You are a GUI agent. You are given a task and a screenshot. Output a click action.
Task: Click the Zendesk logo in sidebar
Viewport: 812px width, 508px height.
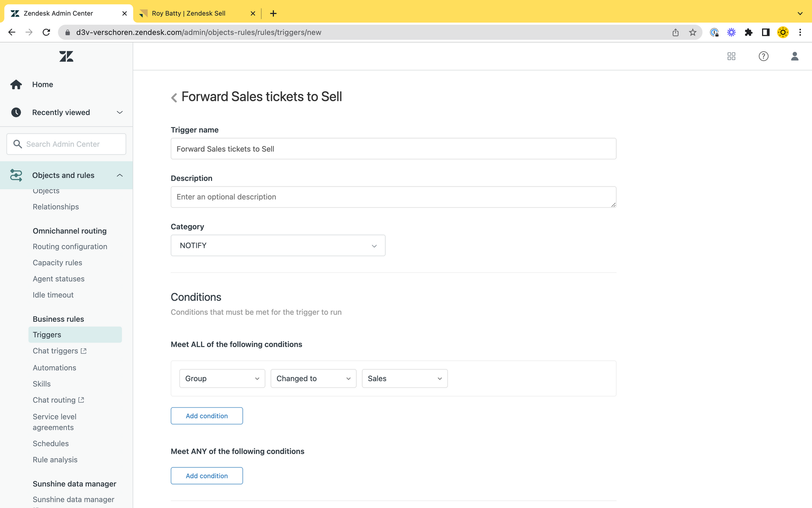tap(66, 56)
